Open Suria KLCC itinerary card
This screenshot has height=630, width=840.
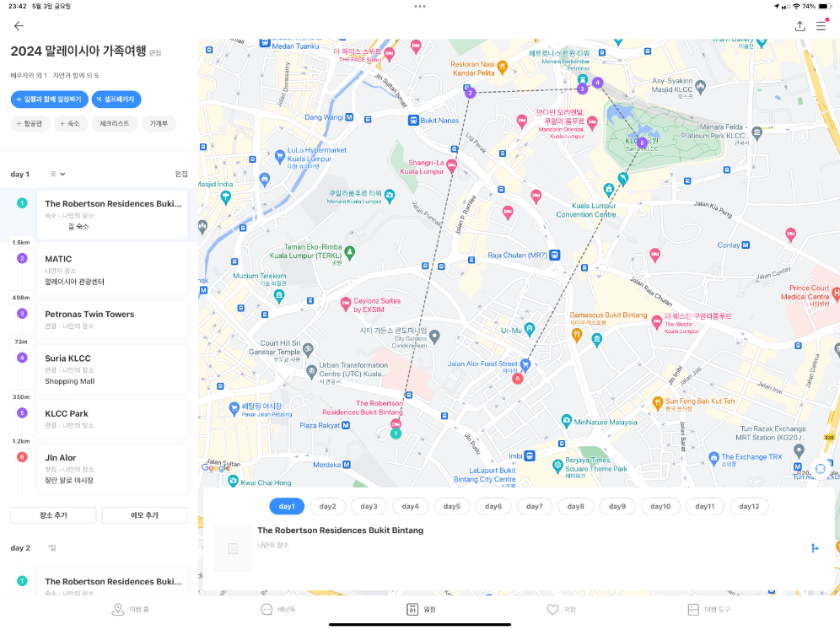112,369
